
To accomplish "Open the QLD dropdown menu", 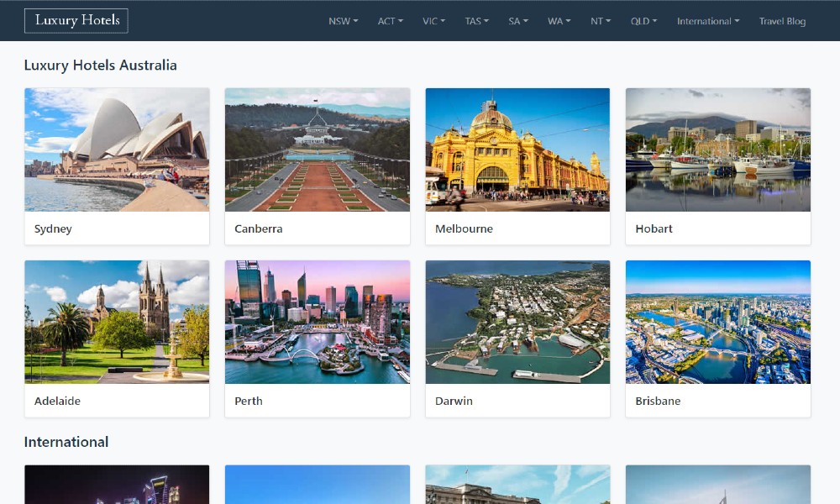I will 643,22.
